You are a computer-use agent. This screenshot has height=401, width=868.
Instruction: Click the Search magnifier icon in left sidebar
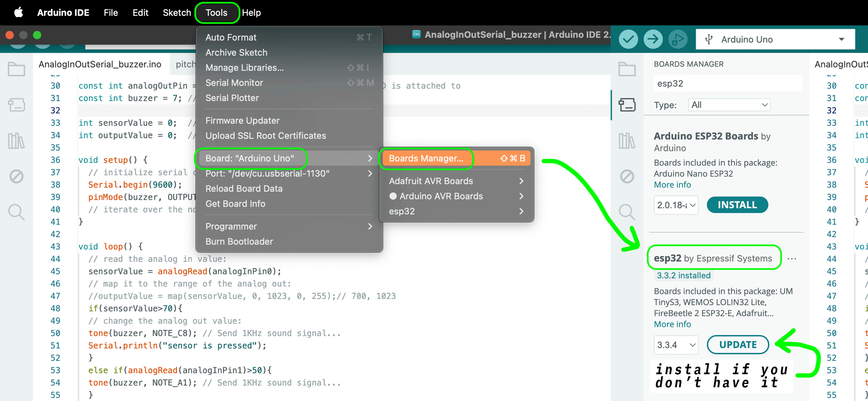click(x=16, y=212)
